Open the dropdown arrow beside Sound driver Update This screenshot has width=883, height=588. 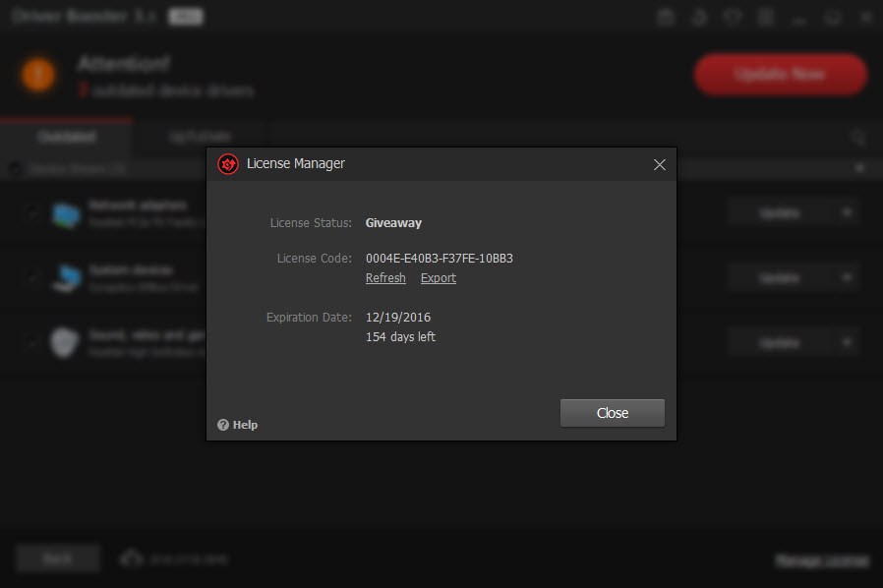[847, 342]
